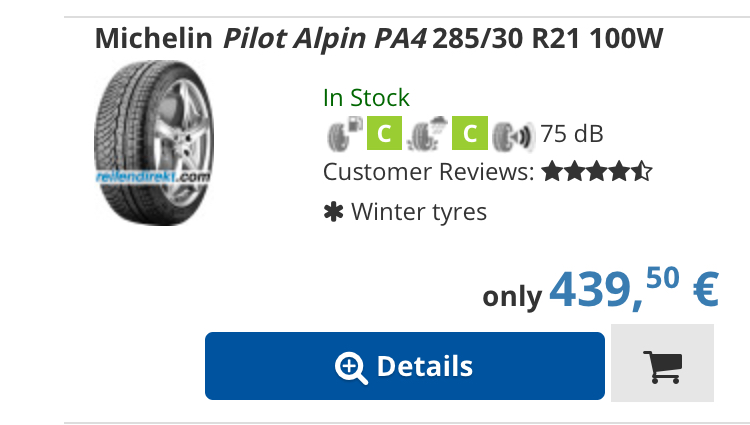Viewport: 750px width, 425px height.
Task: Click the snowflake icon beside Winter tyres
Action: pyautogui.click(x=333, y=212)
